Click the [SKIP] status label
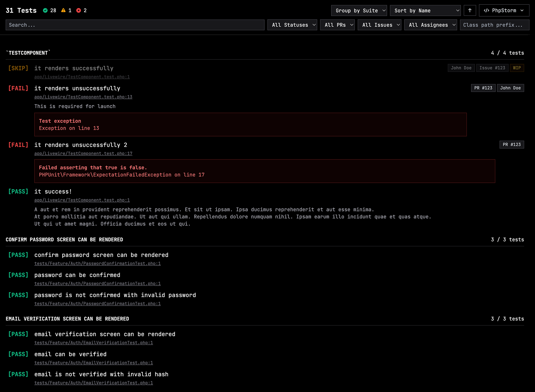Viewport: 535px width, 392px height. [18, 68]
